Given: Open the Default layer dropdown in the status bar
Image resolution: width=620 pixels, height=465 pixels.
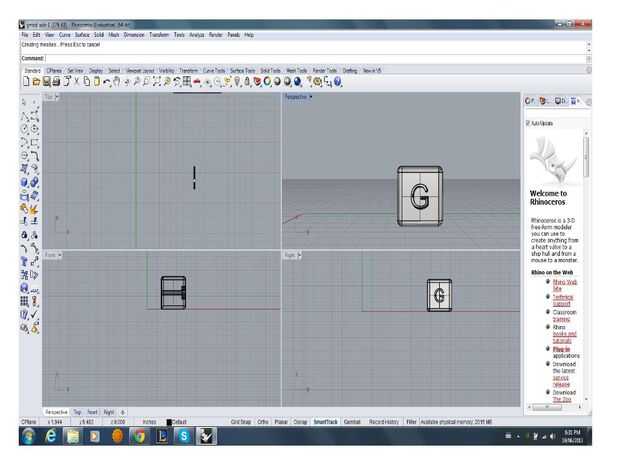Looking at the screenshot, I should pyautogui.click(x=177, y=422).
